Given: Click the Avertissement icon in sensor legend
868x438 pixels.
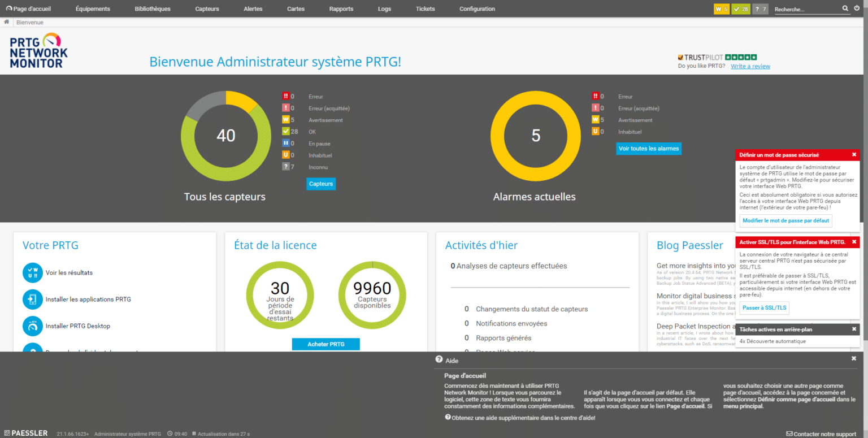Looking at the screenshot, I should (285, 120).
